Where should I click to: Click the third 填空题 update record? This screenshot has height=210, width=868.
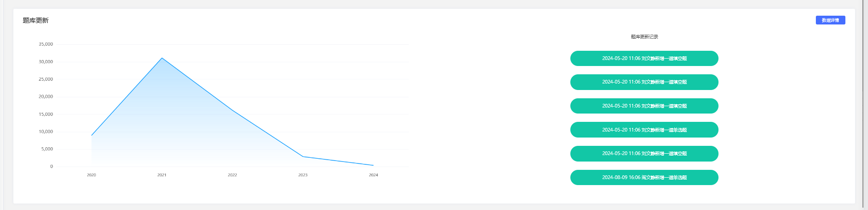pyautogui.click(x=644, y=106)
